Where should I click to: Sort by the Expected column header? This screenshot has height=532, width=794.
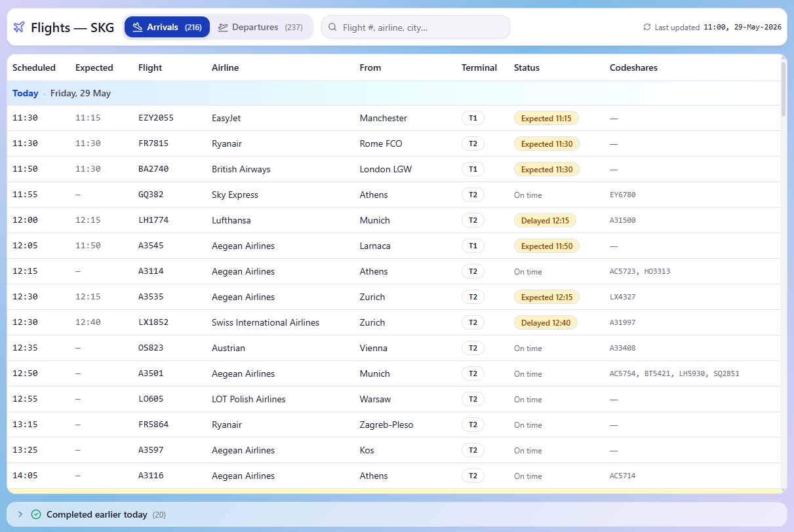pos(94,67)
